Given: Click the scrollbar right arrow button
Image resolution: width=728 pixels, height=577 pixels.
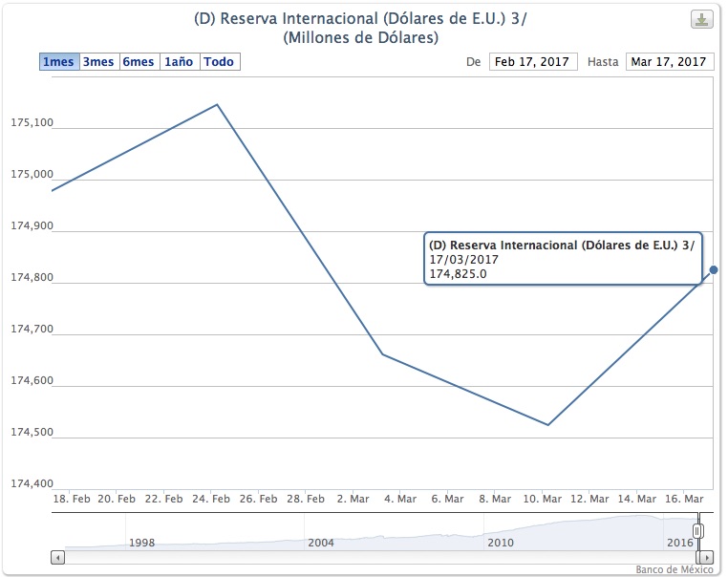Looking at the screenshot, I should [706, 556].
